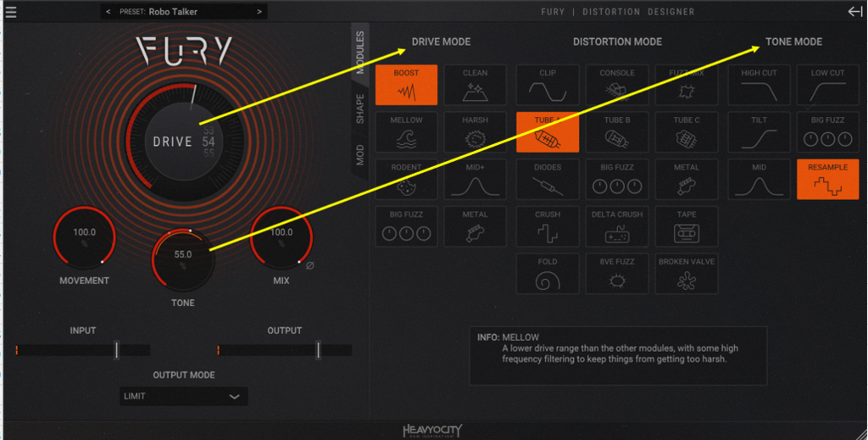Screen dimensions: 868x440
Task: Click the Output level slider handle
Action: [x=319, y=350]
